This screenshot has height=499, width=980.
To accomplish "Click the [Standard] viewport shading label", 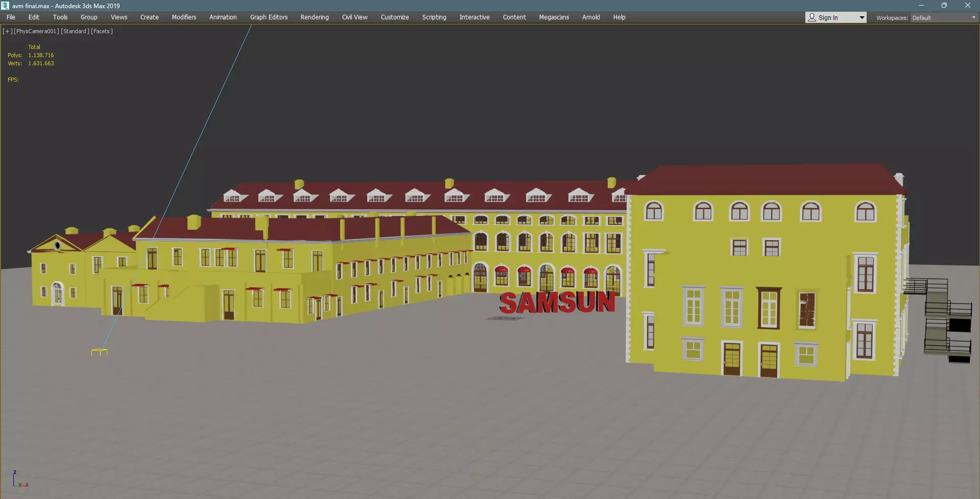I will (x=75, y=31).
